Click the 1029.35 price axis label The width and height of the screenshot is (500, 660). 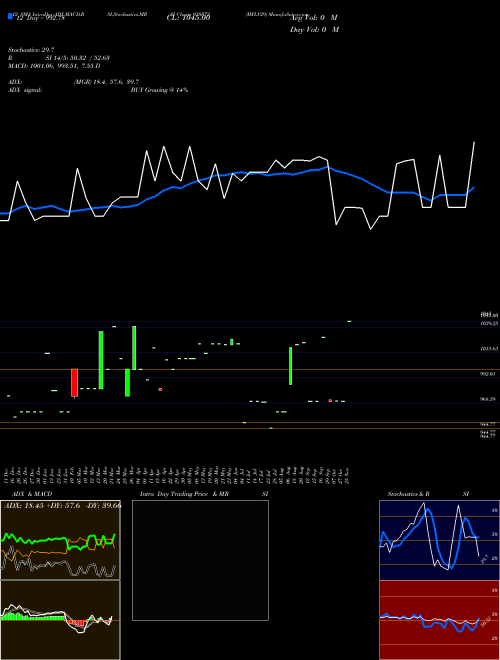coord(489,323)
